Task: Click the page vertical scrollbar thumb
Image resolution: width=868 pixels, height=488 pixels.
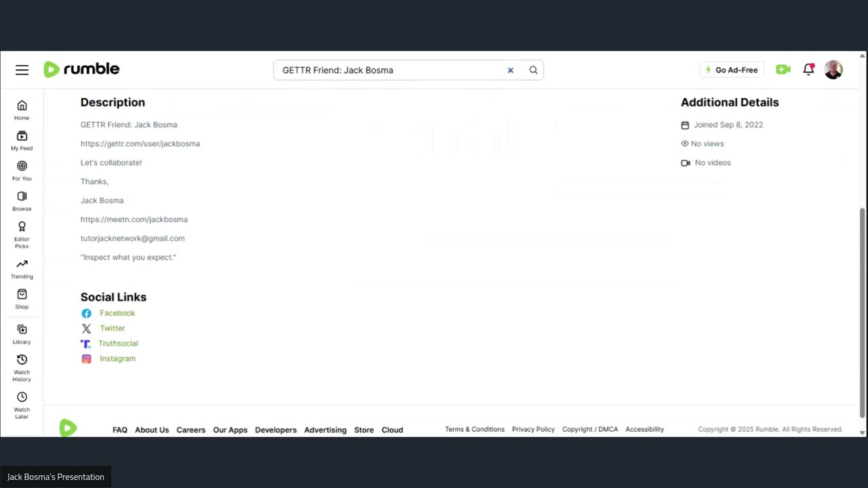Action: tap(863, 312)
